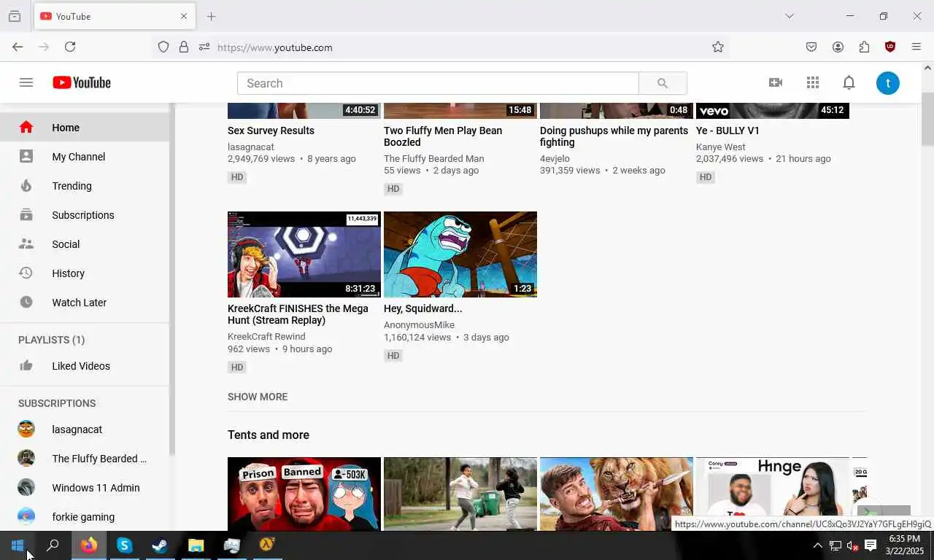
Task: Open the Firefox application menu
Action: point(916,47)
